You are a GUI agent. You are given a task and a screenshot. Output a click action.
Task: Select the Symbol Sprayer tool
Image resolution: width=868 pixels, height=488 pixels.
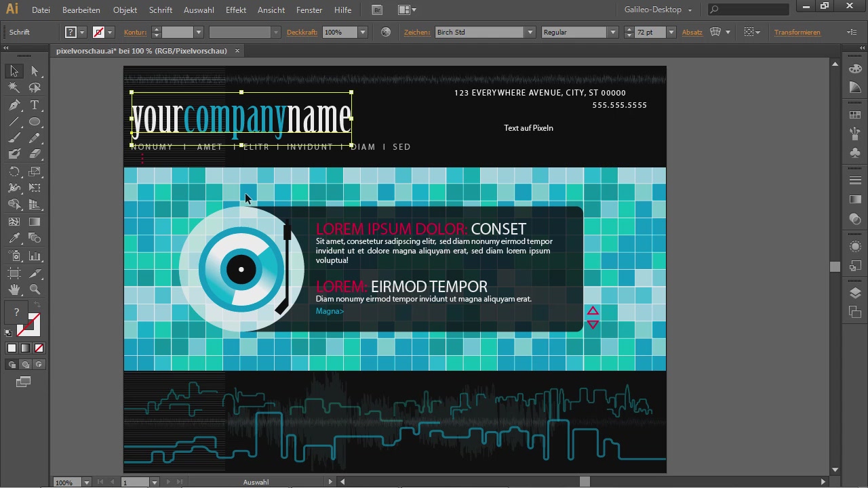pyautogui.click(x=14, y=256)
